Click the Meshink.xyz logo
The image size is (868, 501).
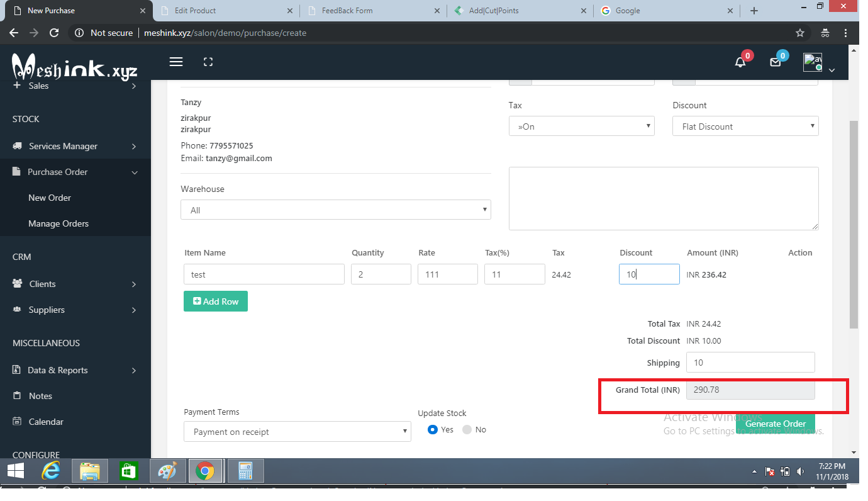pos(74,67)
